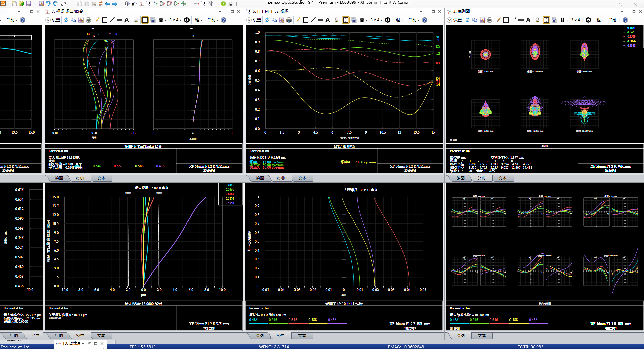
Task: Open the 当前 dropdown in field curvature window
Action: 213,20
